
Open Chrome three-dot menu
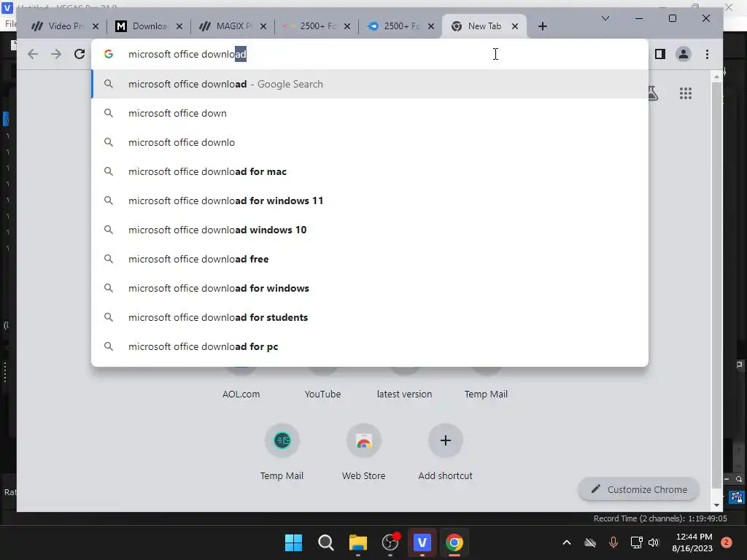click(x=707, y=54)
